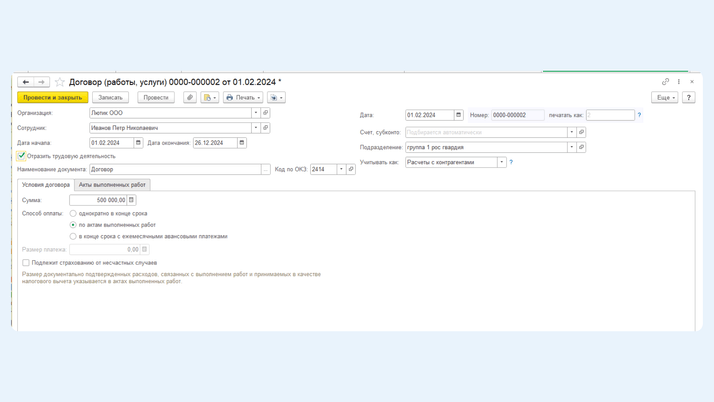
Task: Open the Еще menu
Action: (665, 97)
